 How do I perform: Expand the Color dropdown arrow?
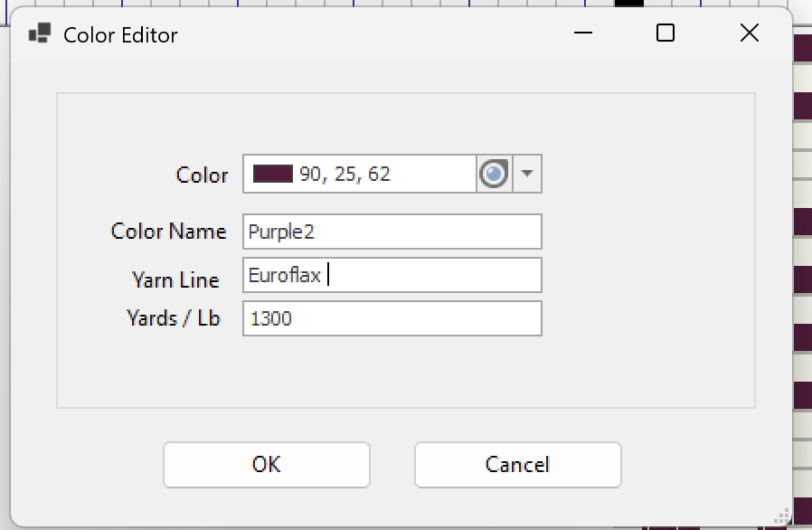coord(527,174)
